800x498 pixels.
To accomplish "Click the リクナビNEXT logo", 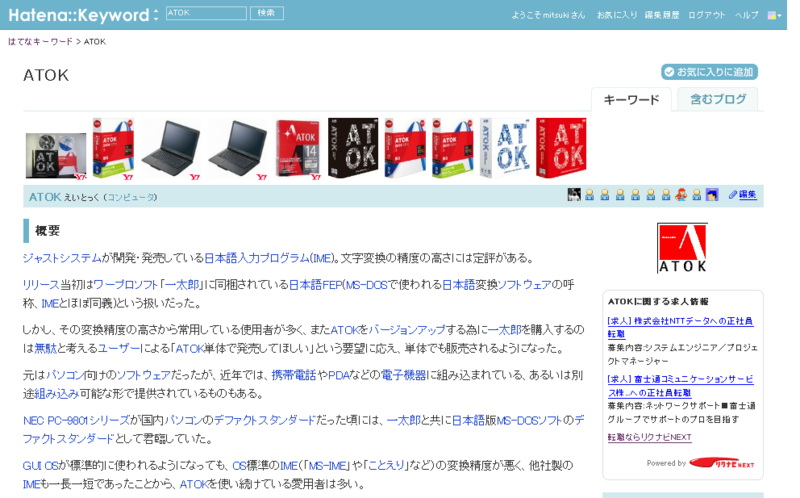I will (721, 463).
